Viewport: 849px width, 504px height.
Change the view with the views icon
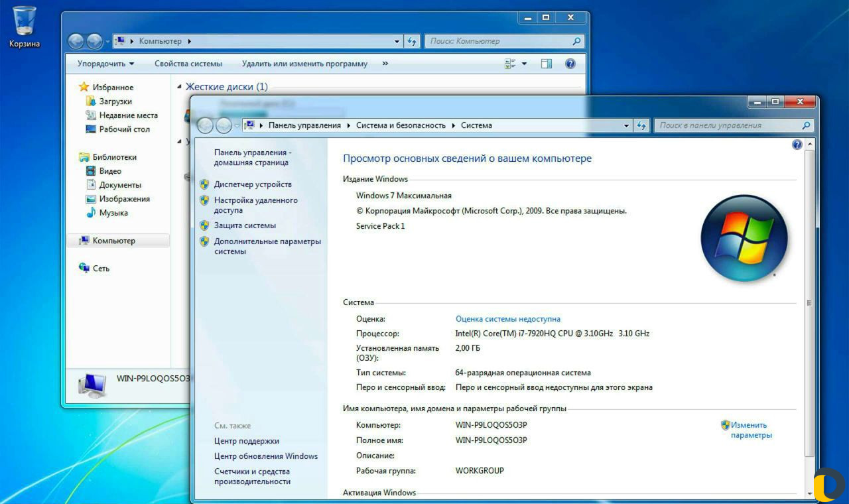pos(510,64)
